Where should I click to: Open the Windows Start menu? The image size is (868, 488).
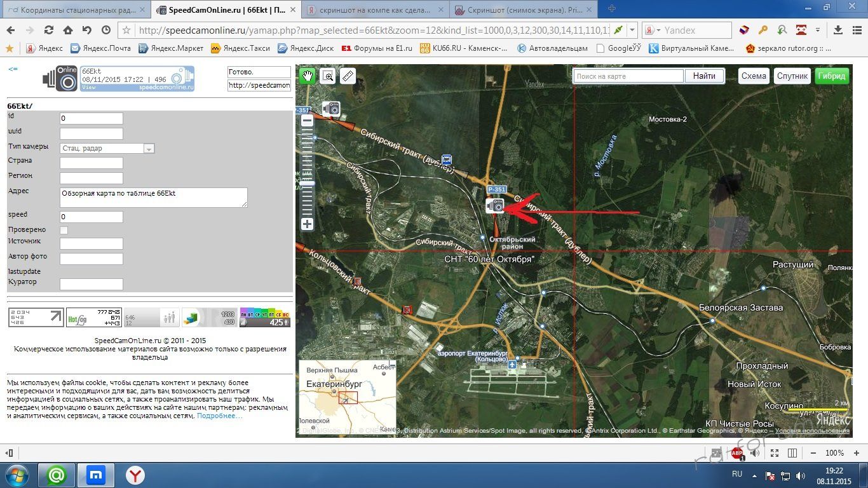coord(17,475)
